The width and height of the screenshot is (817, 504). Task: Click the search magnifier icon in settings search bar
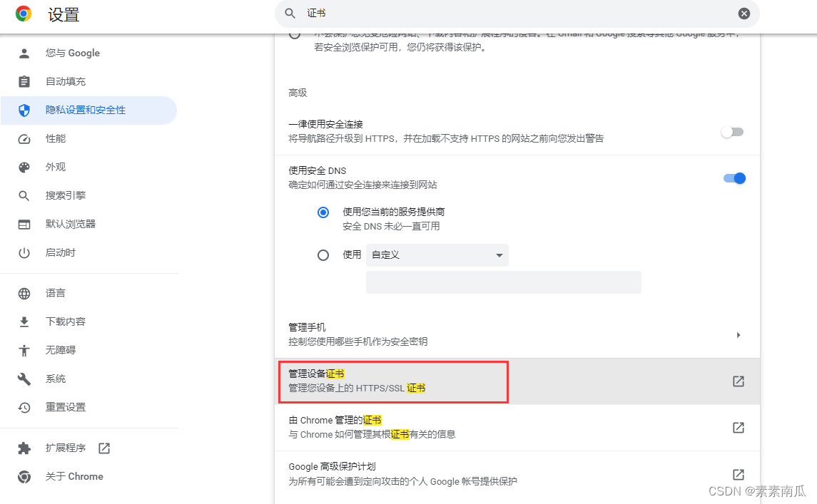tap(290, 14)
